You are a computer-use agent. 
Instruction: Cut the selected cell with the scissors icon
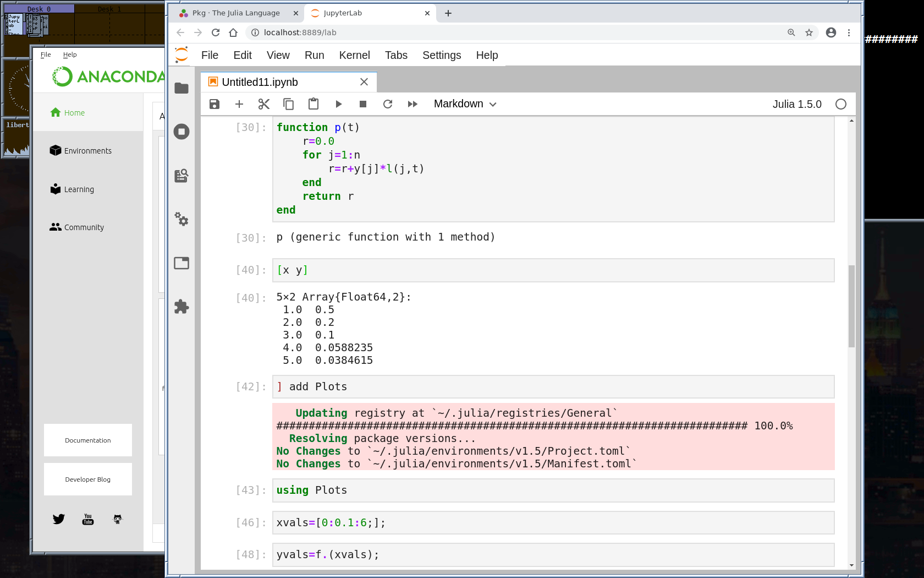click(264, 104)
